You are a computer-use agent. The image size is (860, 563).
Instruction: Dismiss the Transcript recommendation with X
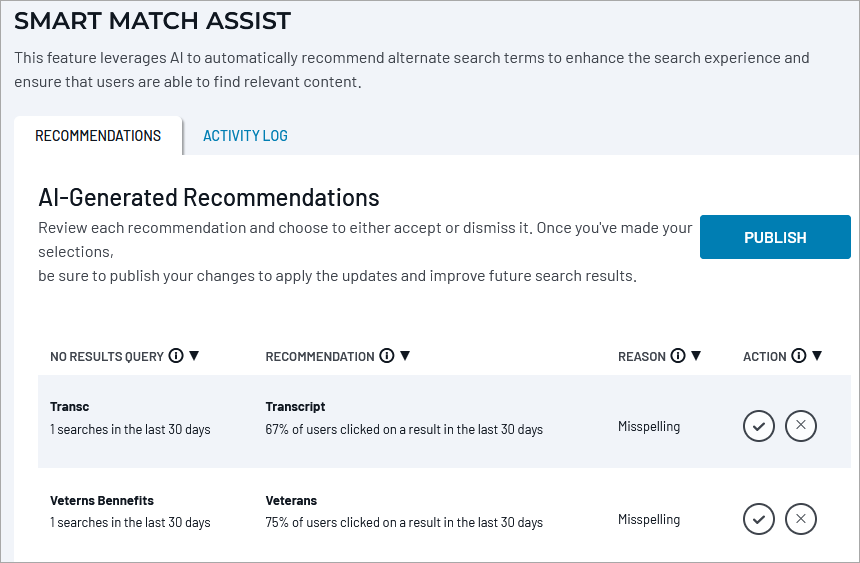pyautogui.click(x=801, y=426)
